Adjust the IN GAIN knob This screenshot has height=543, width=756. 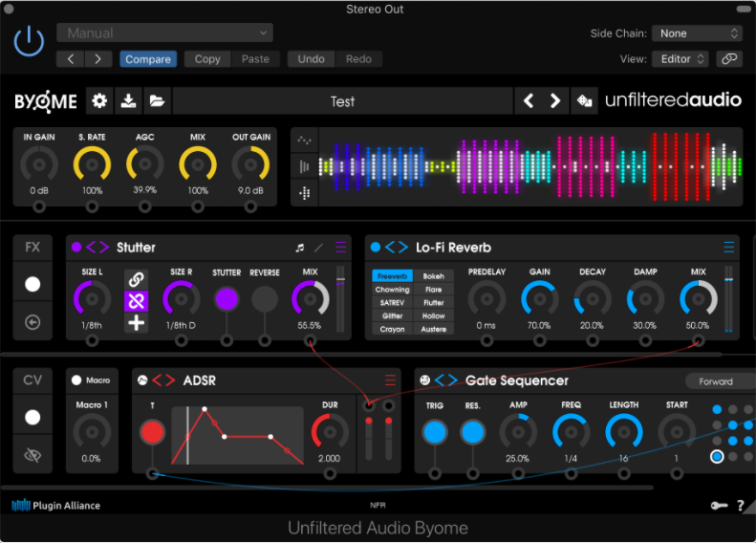point(39,164)
